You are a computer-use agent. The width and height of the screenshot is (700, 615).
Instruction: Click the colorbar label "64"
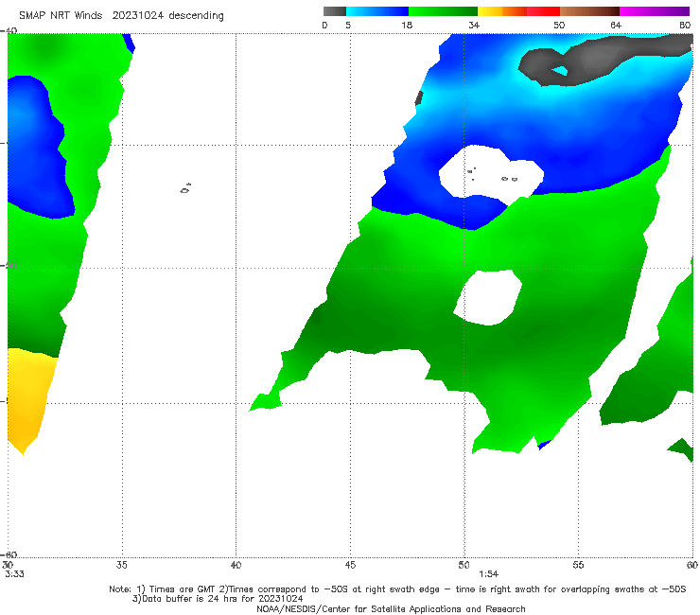[x=616, y=26]
